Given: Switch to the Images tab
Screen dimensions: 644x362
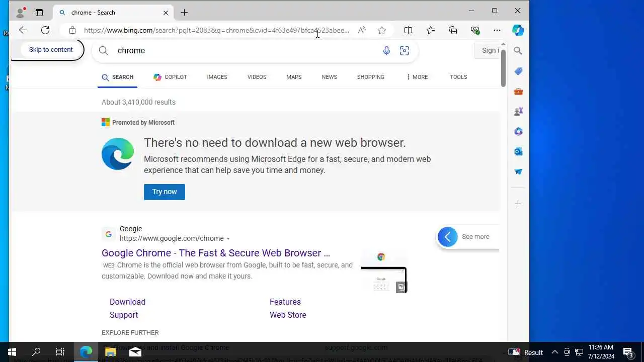Looking at the screenshot, I should click(217, 77).
